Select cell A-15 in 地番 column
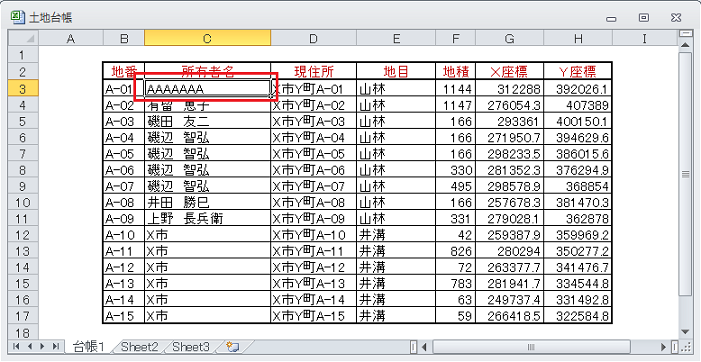Image resolution: width=701 pixels, height=362 pixels. 124,316
